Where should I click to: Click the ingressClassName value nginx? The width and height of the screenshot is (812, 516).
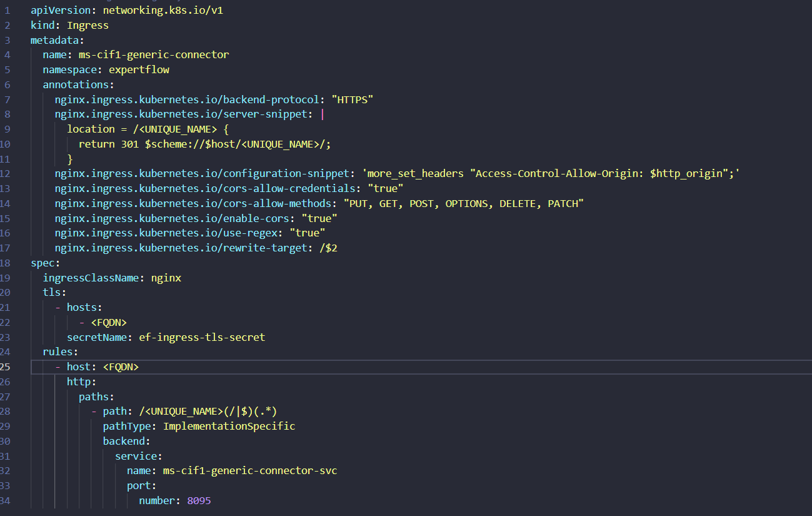(x=166, y=278)
